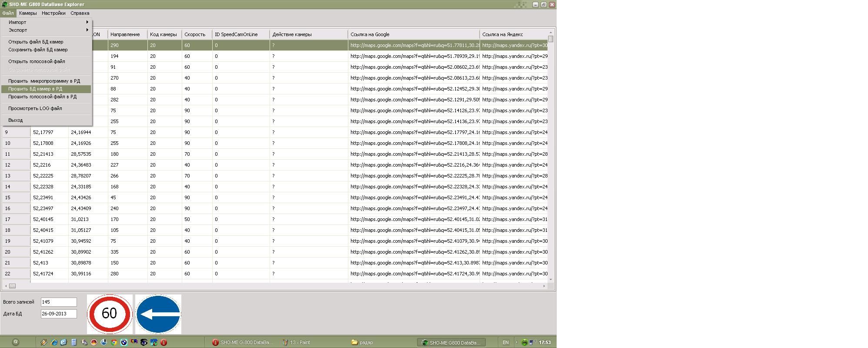Expand the Экспорт submenu

click(x=47, y=30)
